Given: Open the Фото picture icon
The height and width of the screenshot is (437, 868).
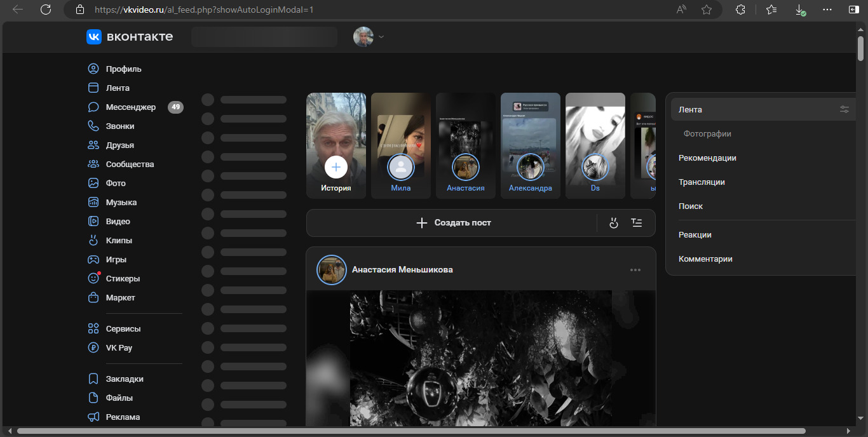Looking at the screenshot, I should [93, 183].
